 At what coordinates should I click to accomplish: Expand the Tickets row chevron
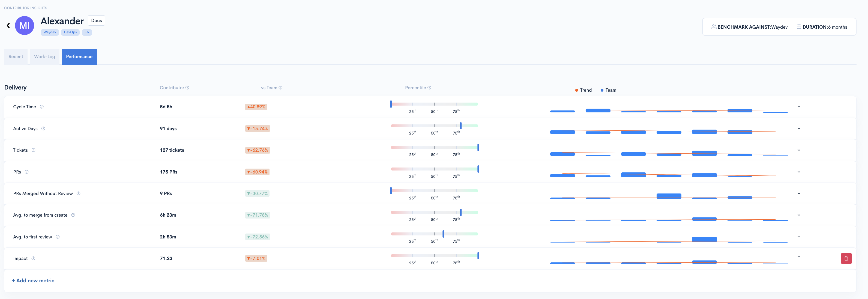point(799,150)
